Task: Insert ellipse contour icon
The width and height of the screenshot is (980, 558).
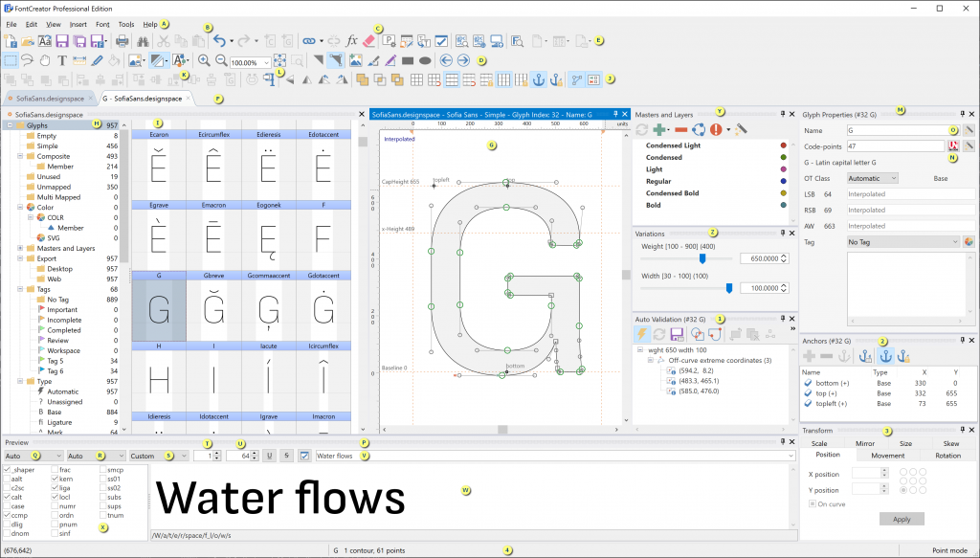Action: pos(425,60)
